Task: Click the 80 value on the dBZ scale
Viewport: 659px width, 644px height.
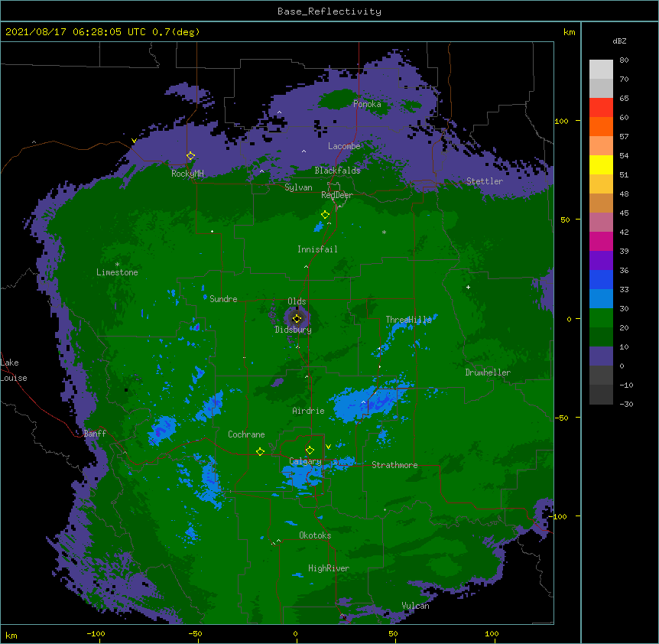Action: point(624,60)
